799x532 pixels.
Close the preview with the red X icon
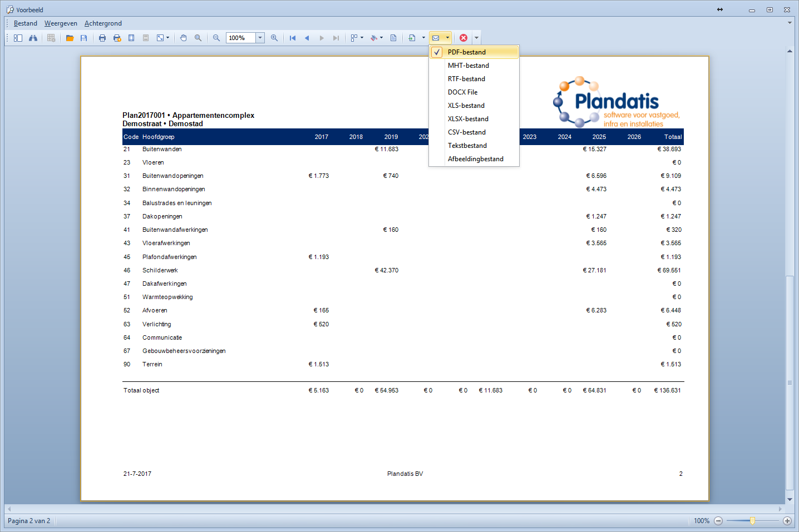pyautogui.click(x=463, y=38)
